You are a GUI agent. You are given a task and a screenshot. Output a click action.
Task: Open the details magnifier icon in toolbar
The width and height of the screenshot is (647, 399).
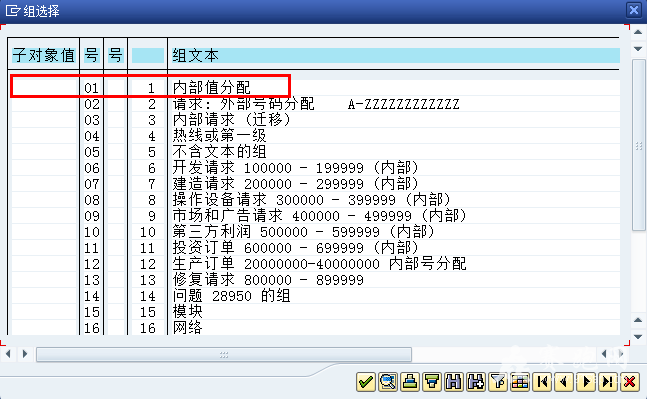(x=388, y=382)
